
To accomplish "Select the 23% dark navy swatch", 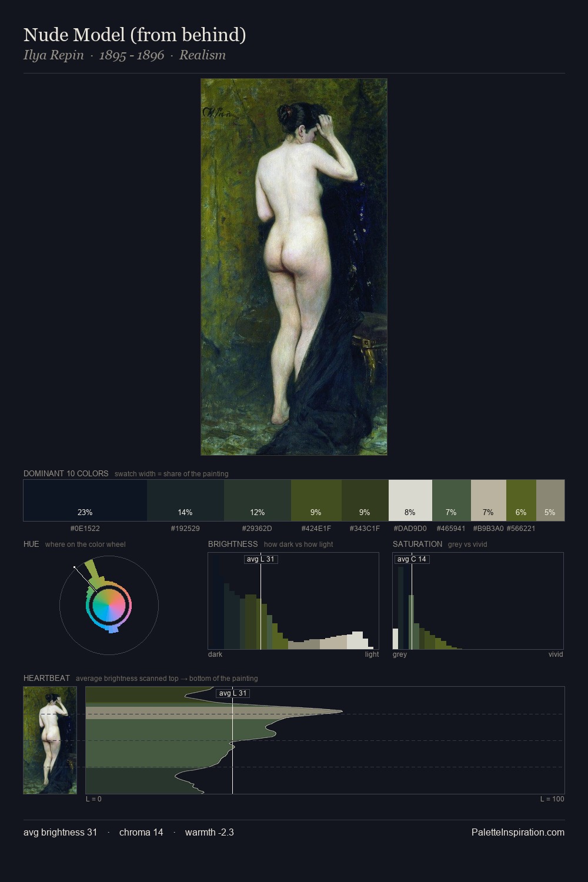I will click(85, 500).
